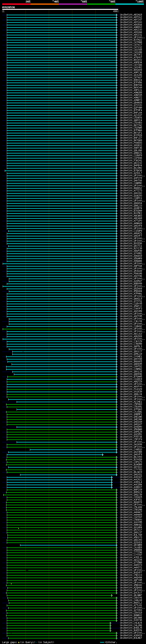Select the UniRef100_Q80116 label
This screenshot has height=644, width=146.
click(131, 372)
